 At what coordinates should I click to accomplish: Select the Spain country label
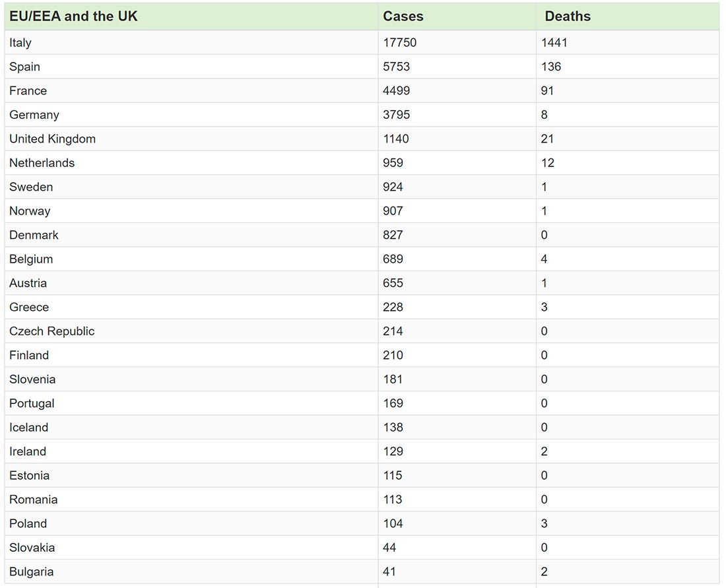[x=24, y=67]
